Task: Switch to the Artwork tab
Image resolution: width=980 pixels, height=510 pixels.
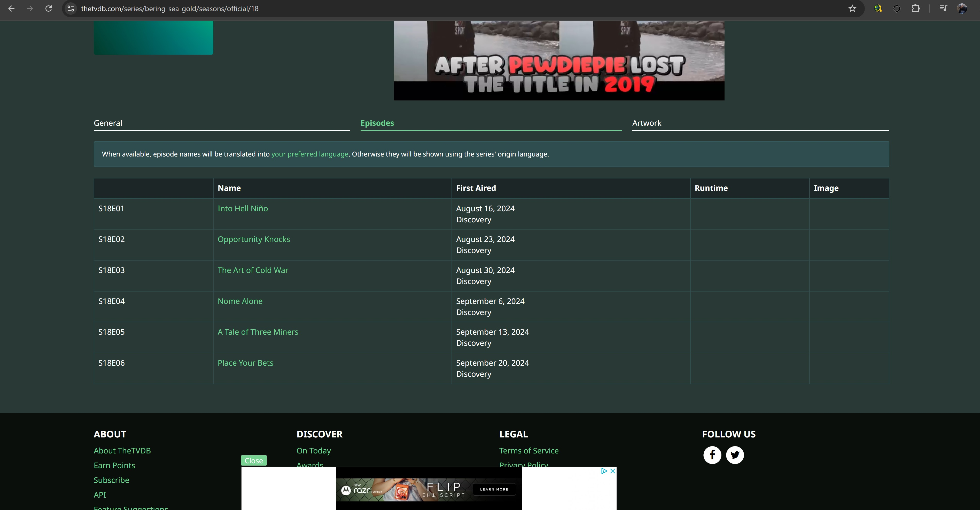Action: (x=646, y=123)
